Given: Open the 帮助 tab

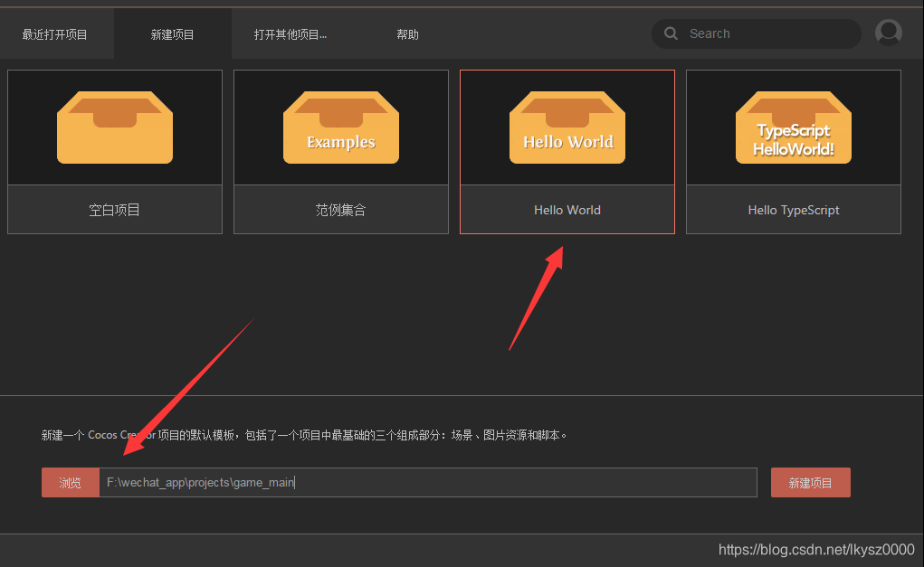Looking at the screenshot, I should (407, 34).
